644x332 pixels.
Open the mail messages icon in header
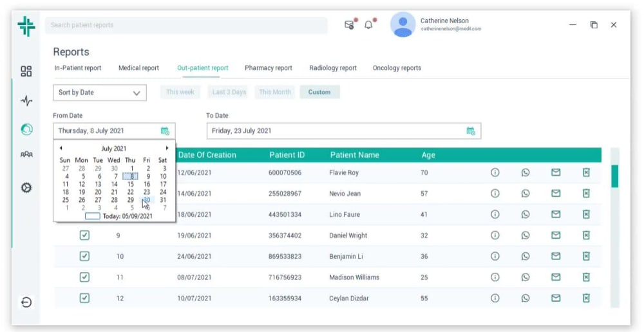pyautogui.click(x=349, y=25)
